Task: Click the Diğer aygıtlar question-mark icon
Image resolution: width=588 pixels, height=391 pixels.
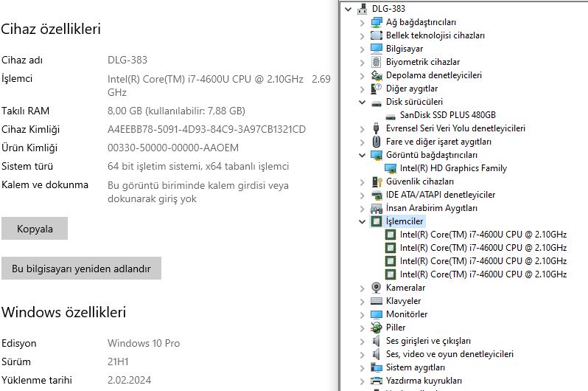Action: tap(376, 89)
